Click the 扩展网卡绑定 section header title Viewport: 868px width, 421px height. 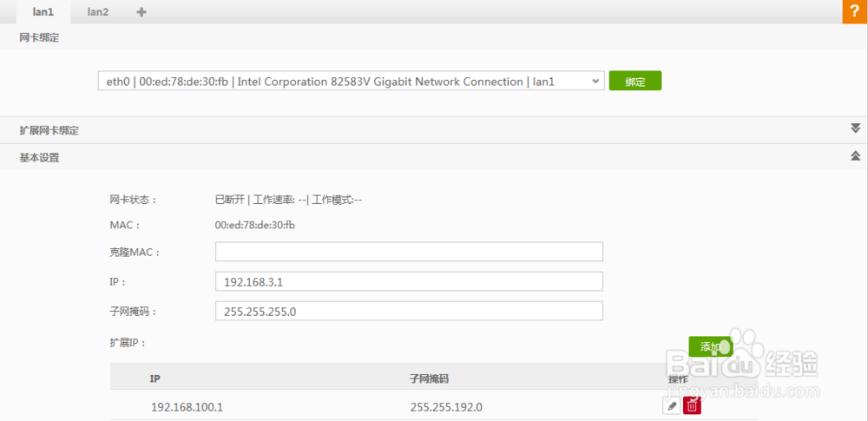click(x=49, y=130)
